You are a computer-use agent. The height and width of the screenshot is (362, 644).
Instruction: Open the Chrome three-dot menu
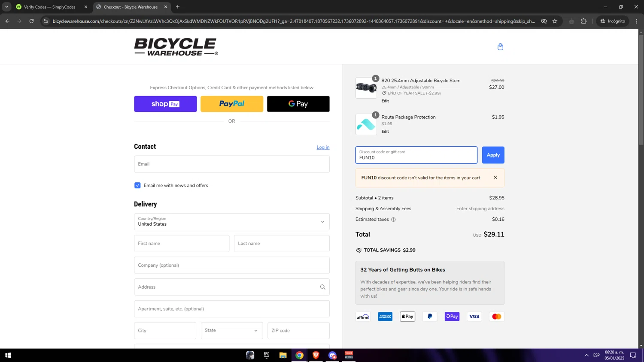(x=637, y=21)
